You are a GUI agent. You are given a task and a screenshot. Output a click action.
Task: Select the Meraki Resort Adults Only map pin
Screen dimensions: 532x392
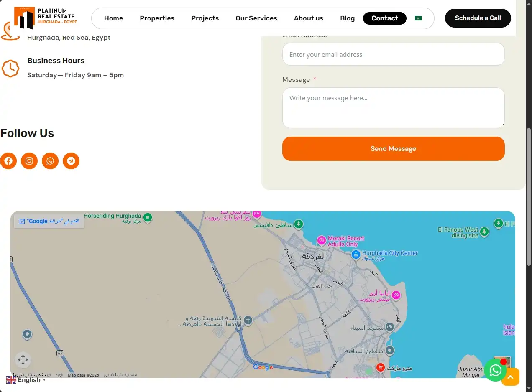click(321, 240)
